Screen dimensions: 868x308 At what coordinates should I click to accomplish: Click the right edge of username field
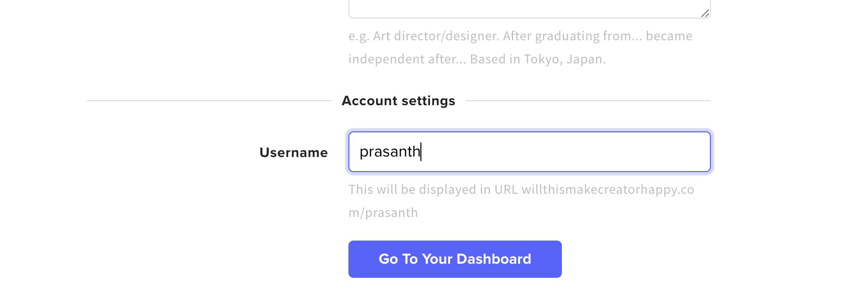pos(705,152)
